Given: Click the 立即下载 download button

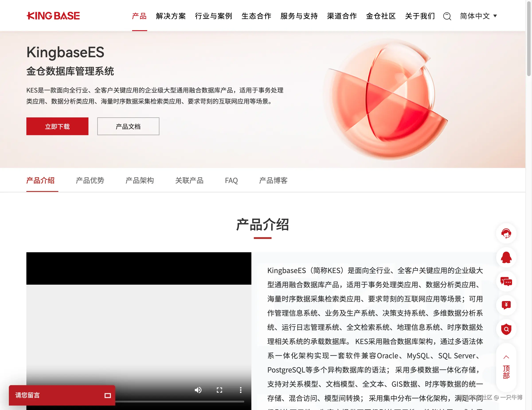Looking at the screenshot, I should tap(57, 126).
